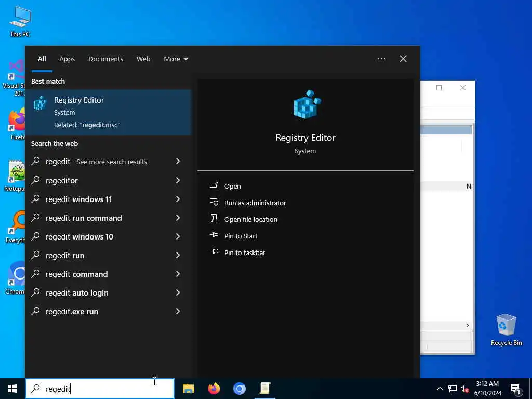
Task: Expand 'regedit - See more search results' arrow
Action: coord(178,161)
